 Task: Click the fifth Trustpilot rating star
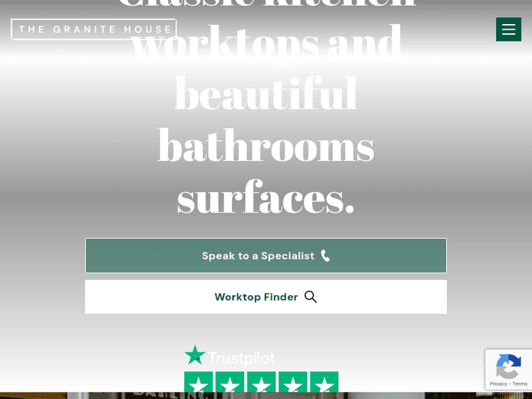click(324, 383)
